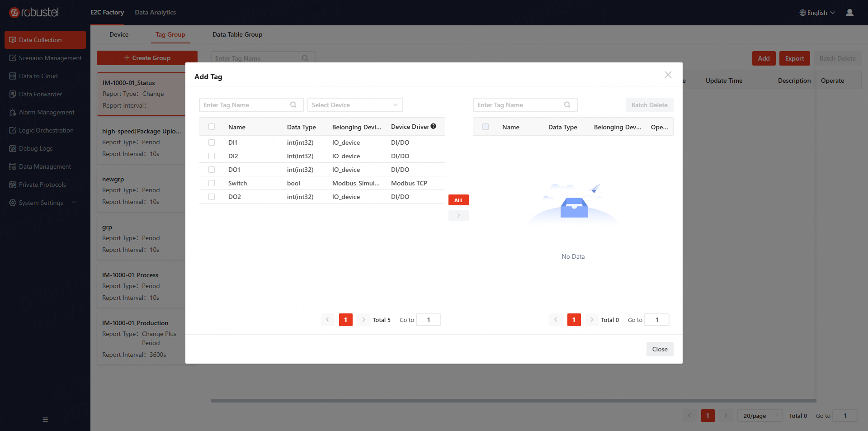Click the search icon in left tag filter
The width and height of the screenshot is (868, 431).
click(x=293, y=105)
